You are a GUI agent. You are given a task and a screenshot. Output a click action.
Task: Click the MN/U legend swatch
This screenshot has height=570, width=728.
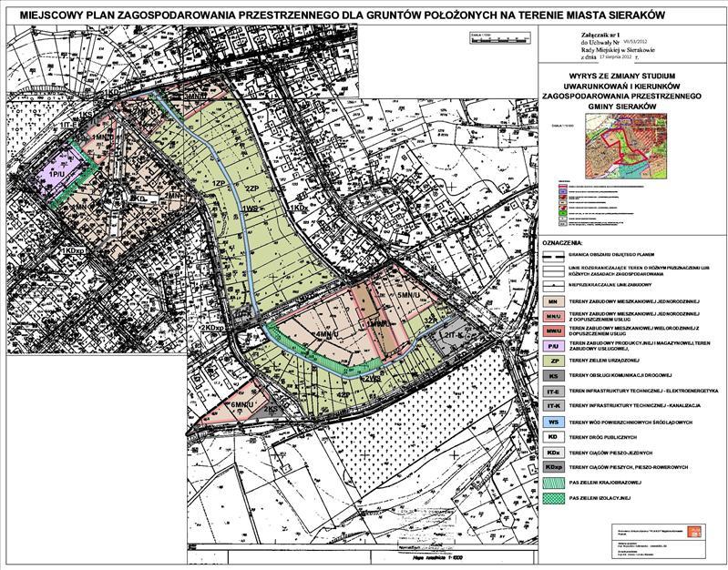[x=553, y=317]
